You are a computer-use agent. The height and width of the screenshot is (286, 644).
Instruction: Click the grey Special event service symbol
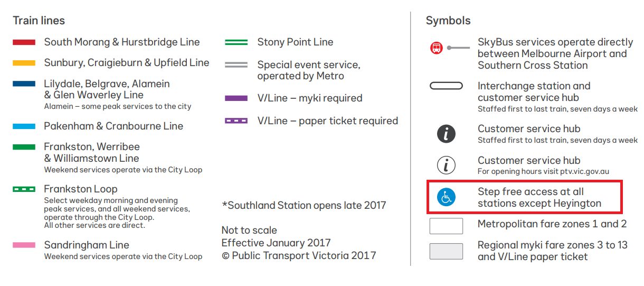[x=236, y=65]
